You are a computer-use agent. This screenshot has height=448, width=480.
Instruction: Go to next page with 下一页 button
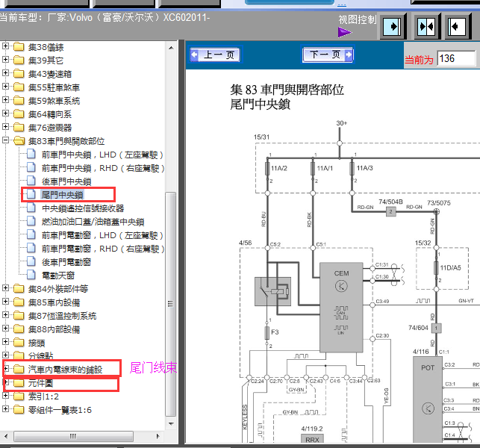pos(327,55)
